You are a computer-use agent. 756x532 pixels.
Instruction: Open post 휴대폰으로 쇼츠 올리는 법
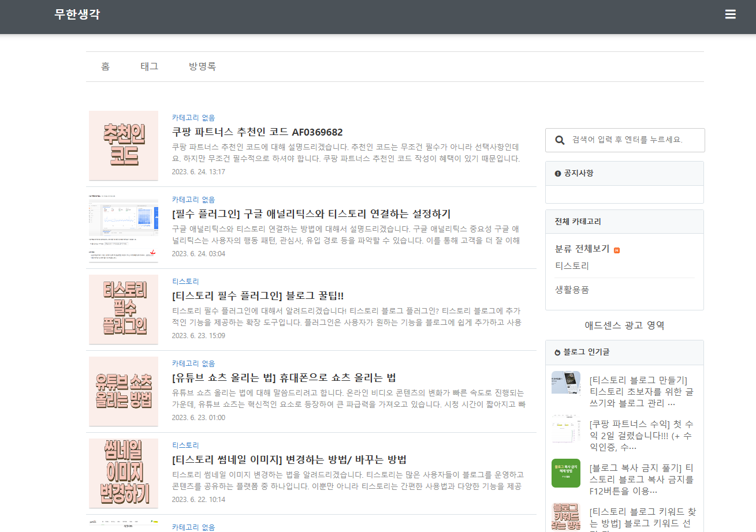pyautogui.click(x=284, y=377)
